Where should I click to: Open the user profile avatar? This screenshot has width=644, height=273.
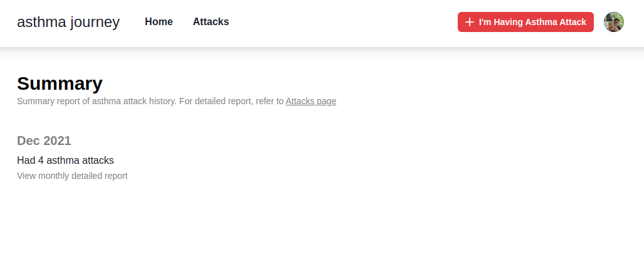613,22
